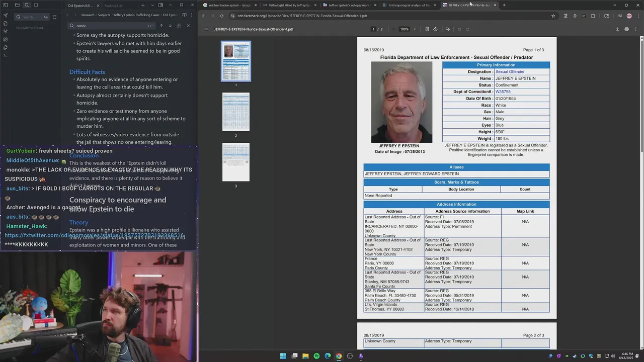The width and height of the screenshot is (644, 362).
Task: Click the PDF page number field
Action: (373, 29)
